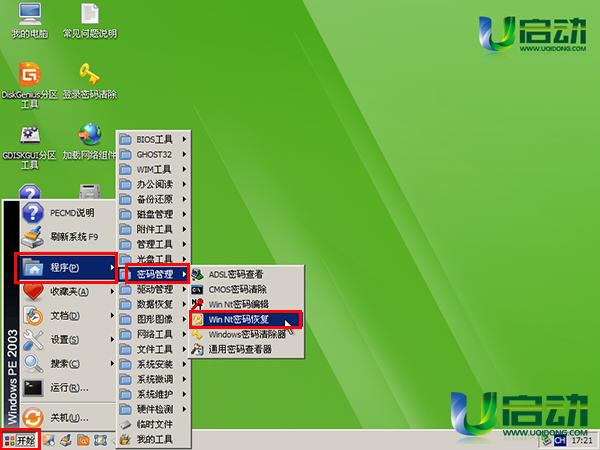Expand the 密码管理 submenu arrow
The height and width of the screenshot is (450, 600).
pyautogui.click(x=184, y=274)
